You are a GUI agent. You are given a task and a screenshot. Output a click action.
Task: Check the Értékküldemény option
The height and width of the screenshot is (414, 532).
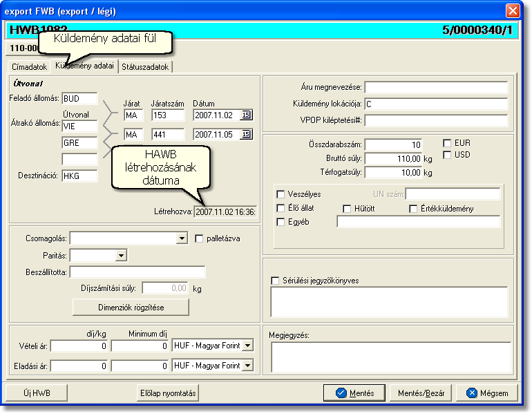point(413,209)
